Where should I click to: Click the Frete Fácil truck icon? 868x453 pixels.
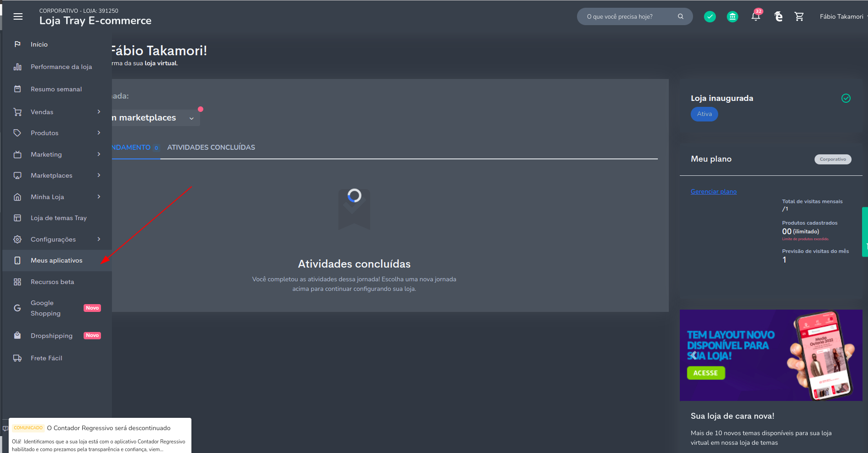tap(17, 358)
